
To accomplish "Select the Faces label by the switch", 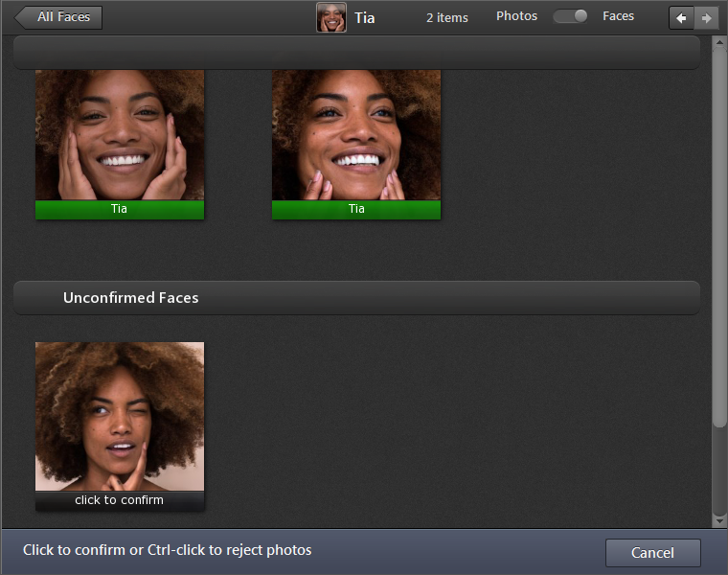I will (618, 16).
